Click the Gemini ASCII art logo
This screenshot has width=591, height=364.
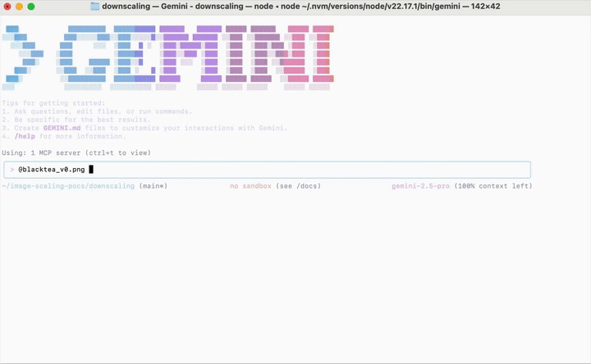tap(168, 57)
